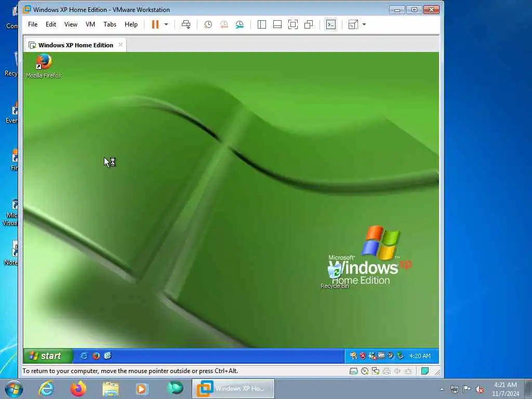Image resolution: width=532 pixels, height=399 pixels.
Task: Click the green message log icon in status bar
Action: point(425,371)
